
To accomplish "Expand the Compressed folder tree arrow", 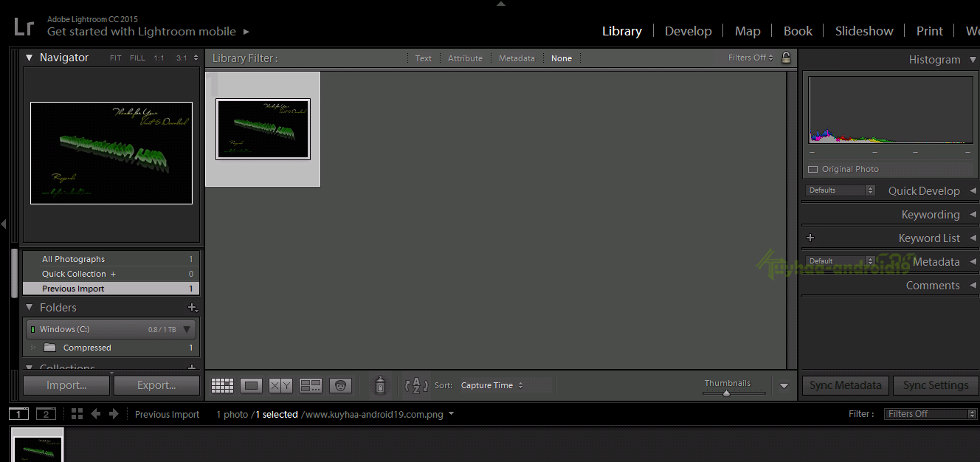I will (x=33, y=348).
